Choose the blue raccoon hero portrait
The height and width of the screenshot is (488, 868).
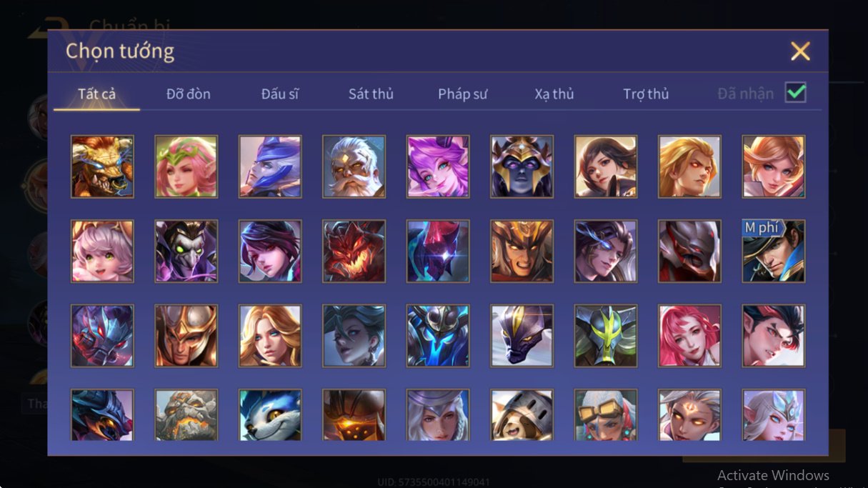click(x=270, y=414)
